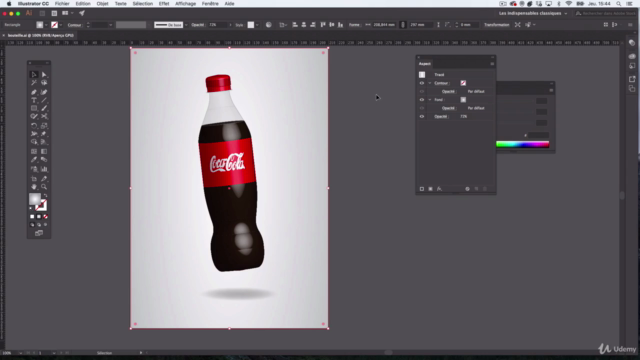Image resolution: width=640 pixels, height=360 pixels.
Task: Select the Selection (black arrow) tool
Action: coord(34,75)
